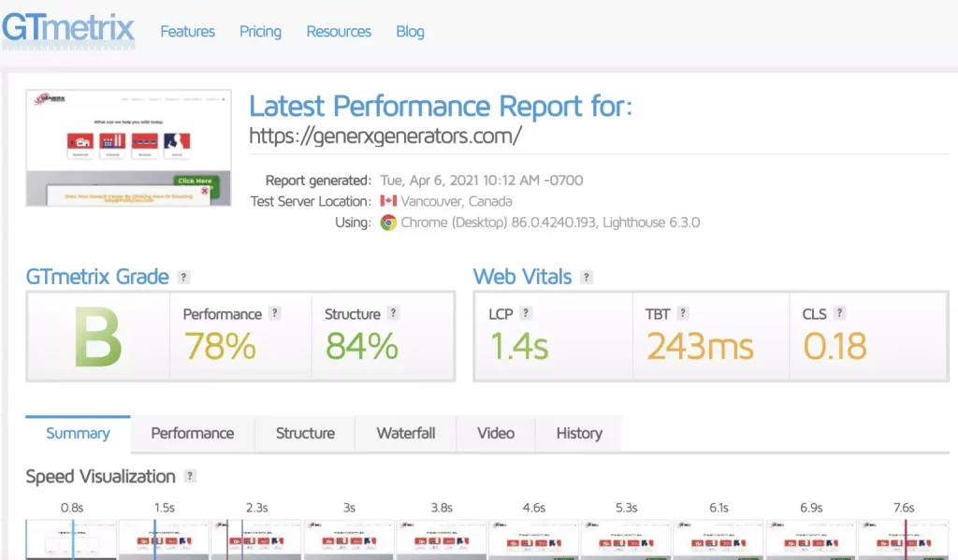This screenshot has height=560, width=958.
Task: Click Speed Visualization help icon
Action: click(x=190, y=477)
